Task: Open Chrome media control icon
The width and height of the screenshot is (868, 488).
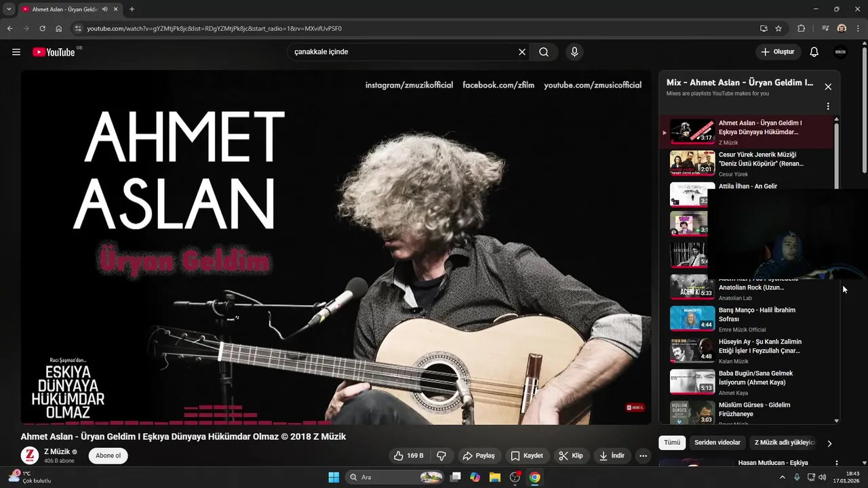Action: pos(825,28)
